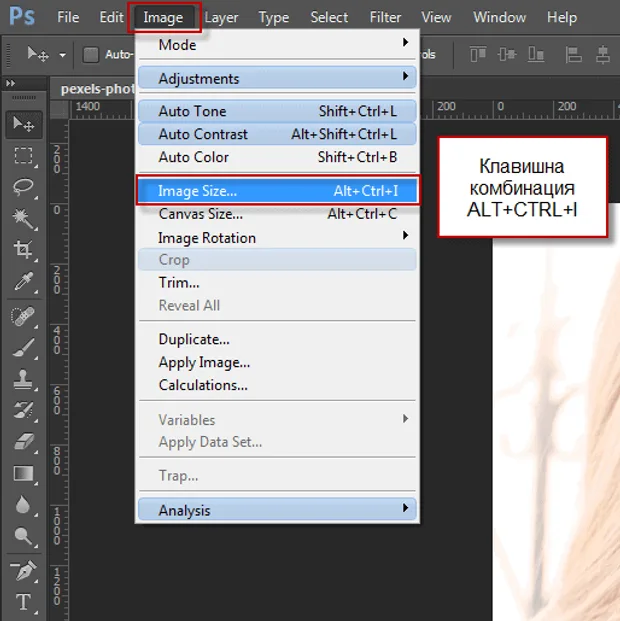Image resolution: width=620 pixels, height=621 pixels.
Task: Toggle the Auto-Select checkbox
Action: (x=91, y=54)
